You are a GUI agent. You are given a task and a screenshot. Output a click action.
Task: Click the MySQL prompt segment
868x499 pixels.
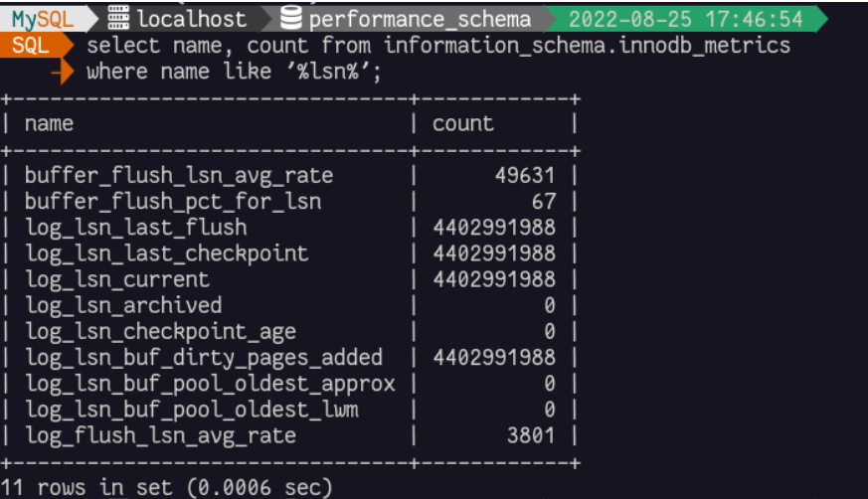[42, 19]
